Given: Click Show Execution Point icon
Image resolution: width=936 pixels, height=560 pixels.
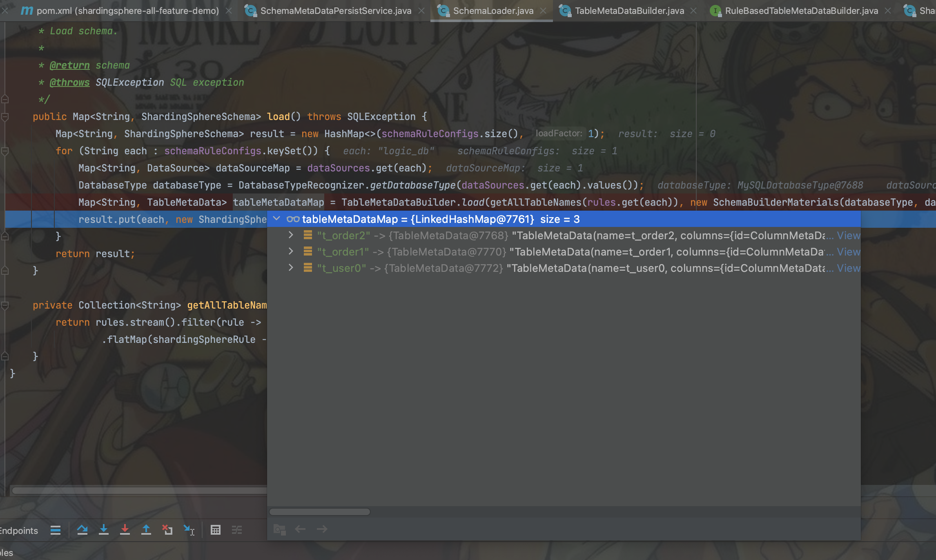Looking at the screenshot, I should [56, 530].
